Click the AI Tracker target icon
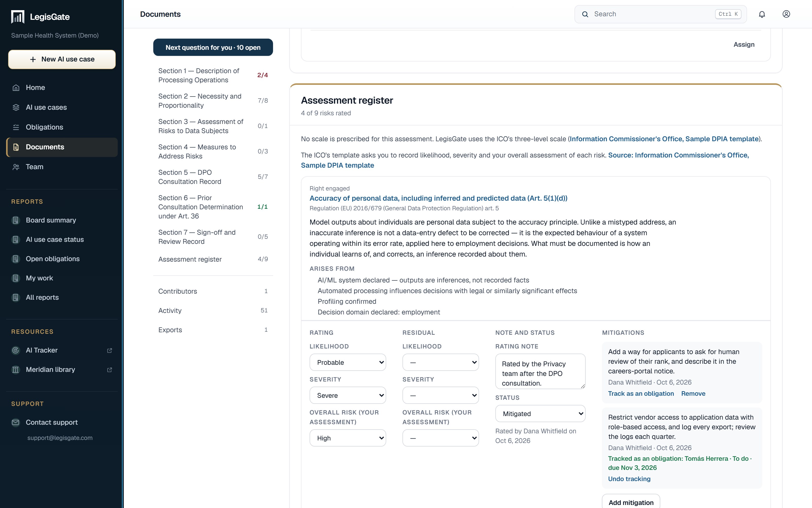812x508 pixels. (x=16, y=351)
